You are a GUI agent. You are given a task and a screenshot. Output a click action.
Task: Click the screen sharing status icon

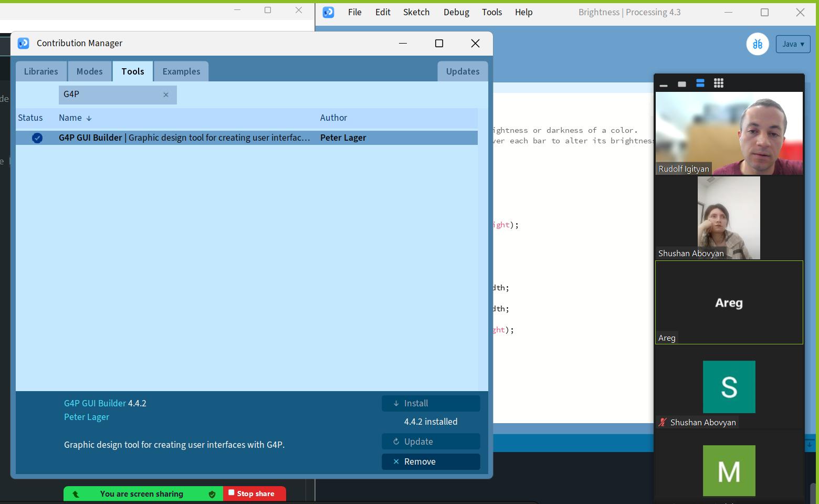point(76,494)
